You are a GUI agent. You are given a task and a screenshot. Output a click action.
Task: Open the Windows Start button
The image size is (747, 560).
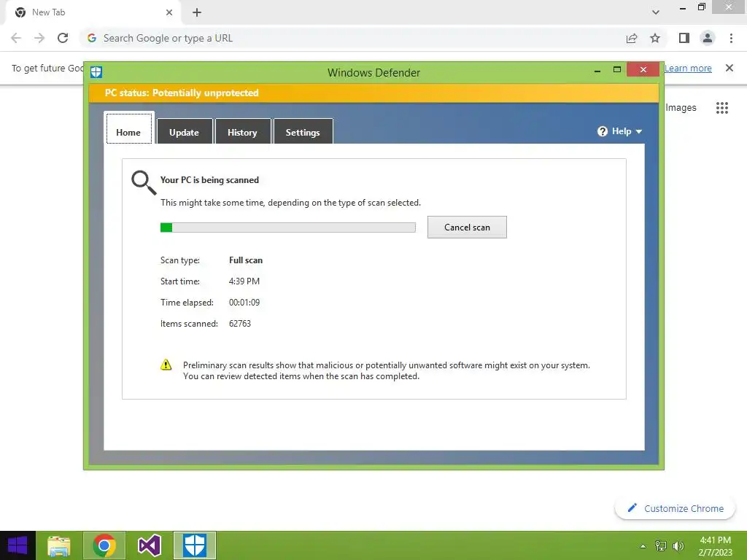pos(18,545)
